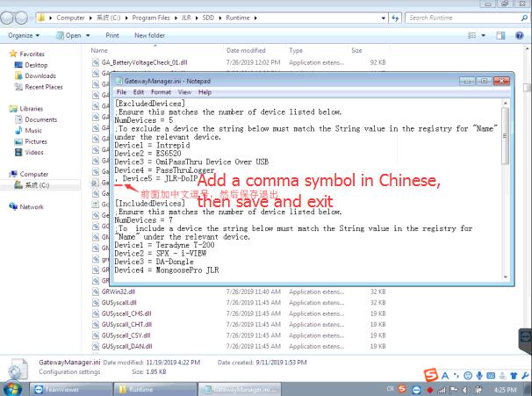Open Notepad's Edit menu
Screen dimensions: 532x396
140,92
